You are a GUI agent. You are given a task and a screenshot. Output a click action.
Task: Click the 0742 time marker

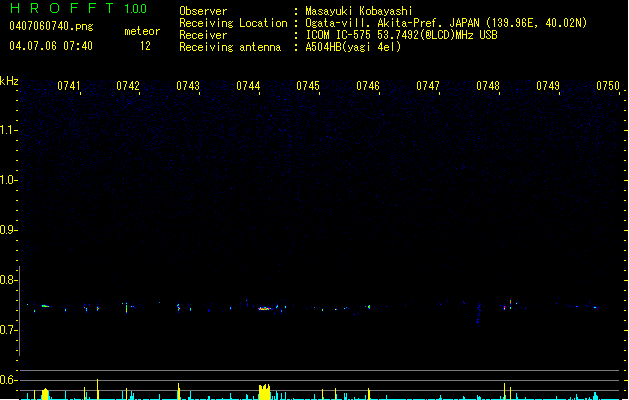tap(128, 86)
